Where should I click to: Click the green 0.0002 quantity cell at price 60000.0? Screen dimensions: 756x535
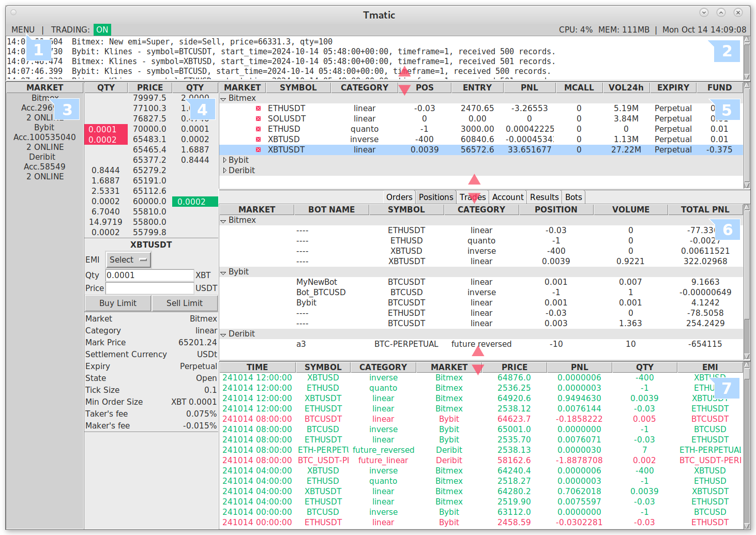click(x=195, y=202)
